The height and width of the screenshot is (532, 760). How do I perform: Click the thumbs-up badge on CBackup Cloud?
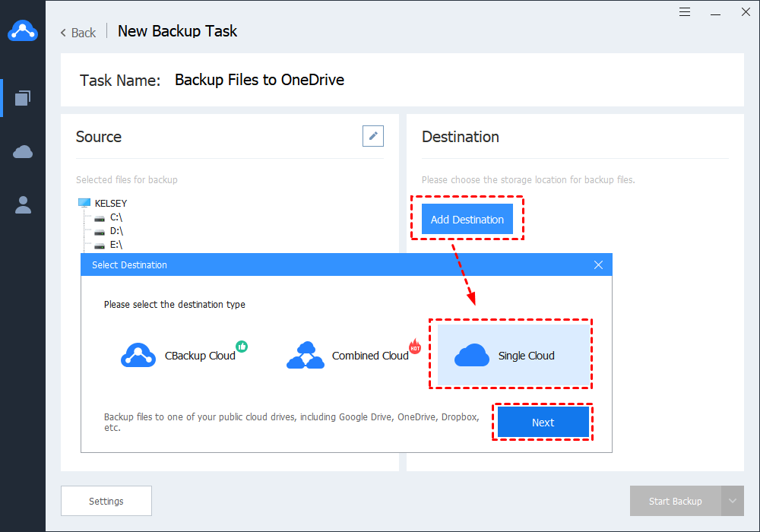pos(242,347)
